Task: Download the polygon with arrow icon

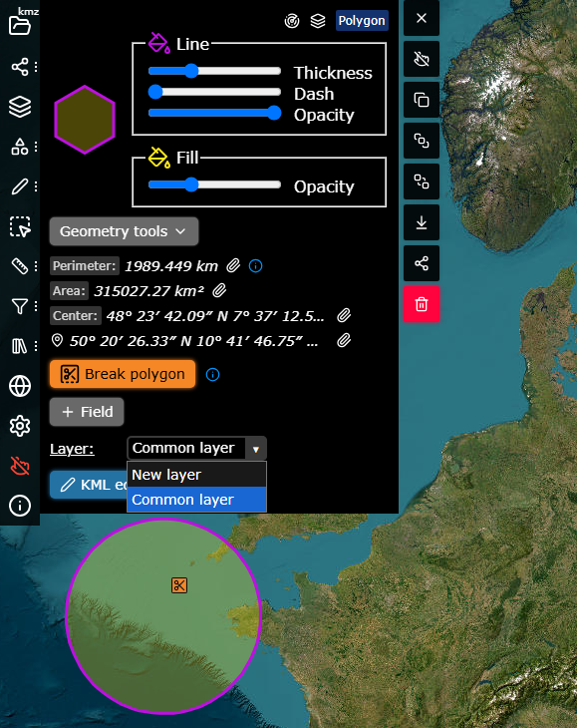Action: click(422, 222)
